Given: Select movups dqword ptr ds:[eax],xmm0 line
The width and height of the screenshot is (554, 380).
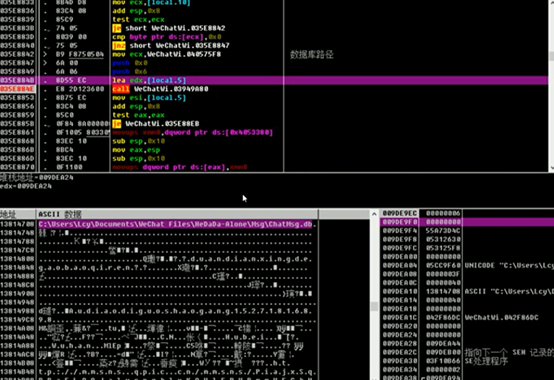Looking at the screenshot, I should pos(179,167).
